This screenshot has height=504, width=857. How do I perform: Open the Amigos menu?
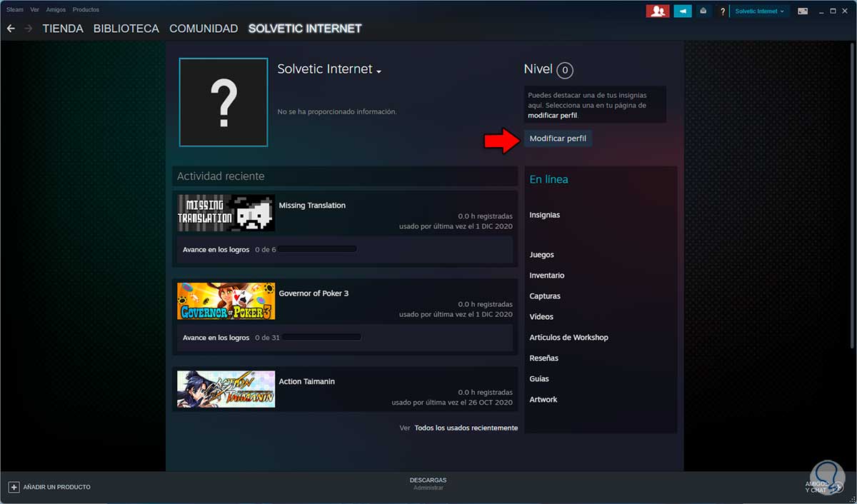56,10
